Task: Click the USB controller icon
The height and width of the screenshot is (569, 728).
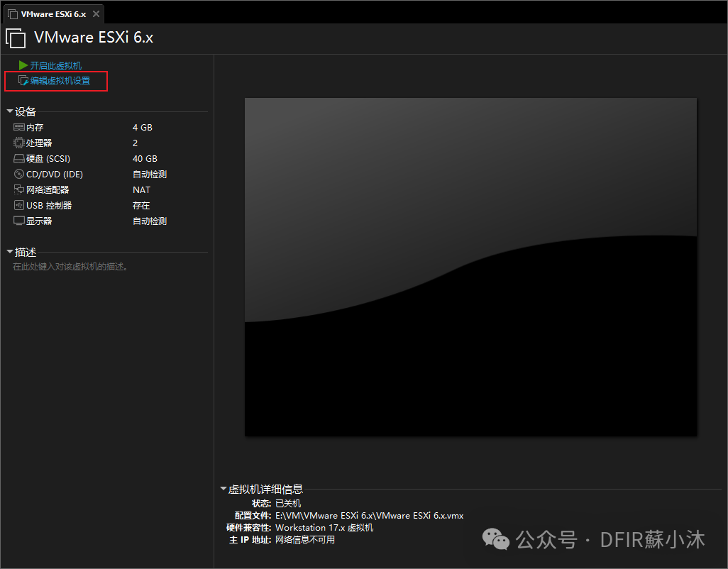Action: (x=19, y=205)
